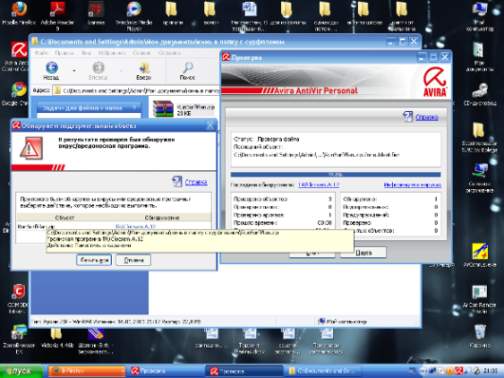
Task: Open the Recycle Bin desktop icon
Action: [x=480, y=336]
